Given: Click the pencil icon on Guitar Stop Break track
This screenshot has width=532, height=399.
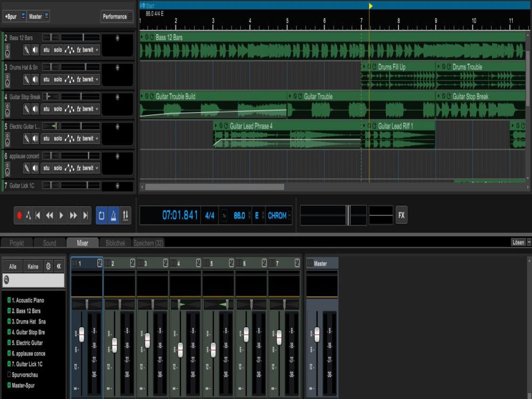Looking at the screenshot, I should pyautogui.click(x=27, y=109).
